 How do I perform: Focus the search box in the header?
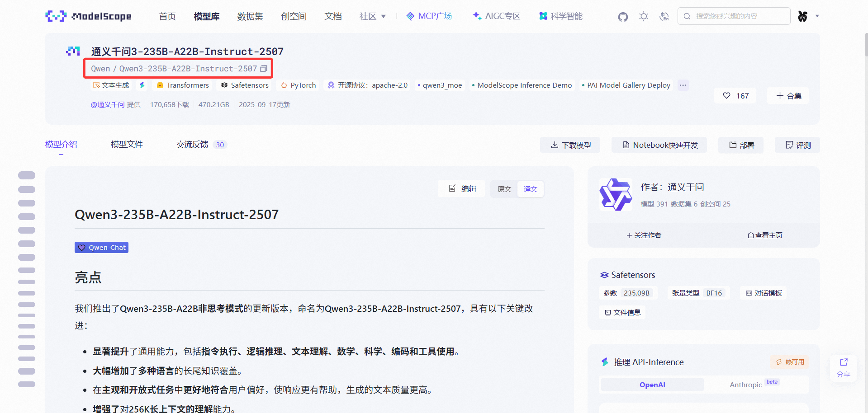click(734, 16)
